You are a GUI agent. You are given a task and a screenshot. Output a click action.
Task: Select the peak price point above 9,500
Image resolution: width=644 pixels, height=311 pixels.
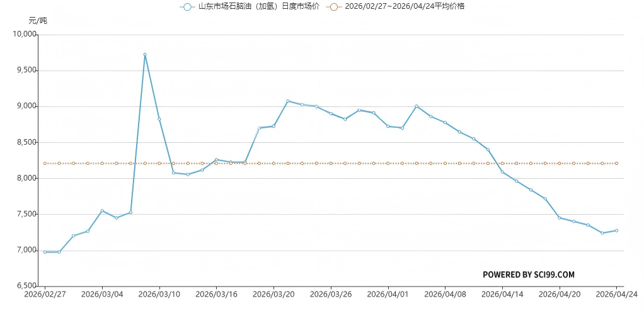145,55
